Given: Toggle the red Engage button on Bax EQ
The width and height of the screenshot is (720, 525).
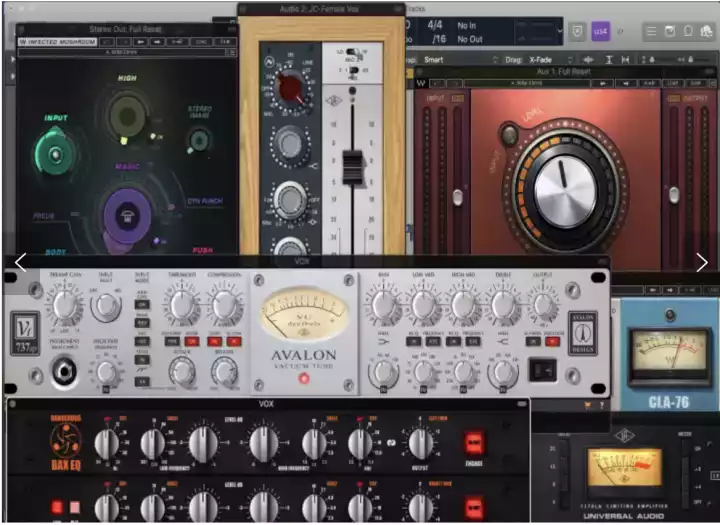Looking at the screenshot, I should (474, 443).
